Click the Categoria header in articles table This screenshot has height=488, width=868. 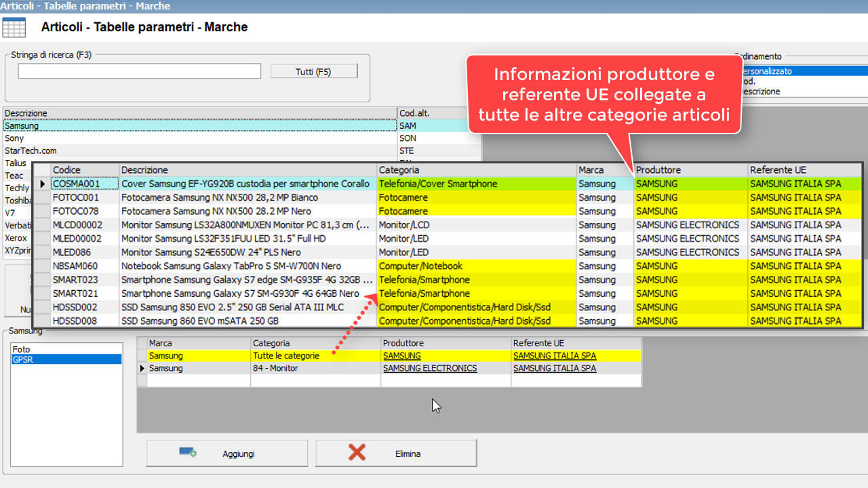pos(476,169)
